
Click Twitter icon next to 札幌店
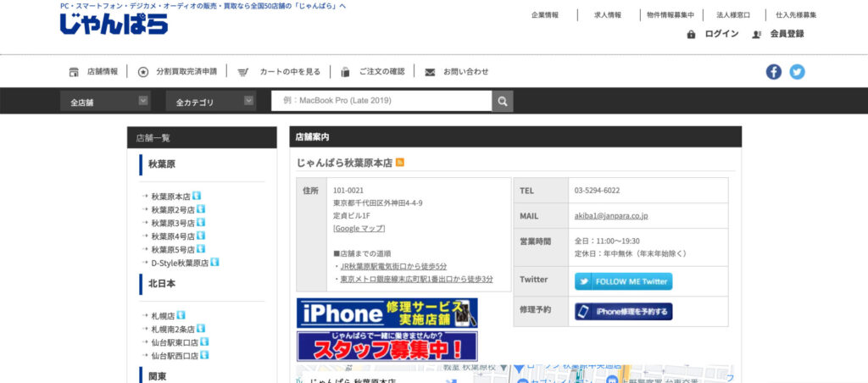[181, 315]
